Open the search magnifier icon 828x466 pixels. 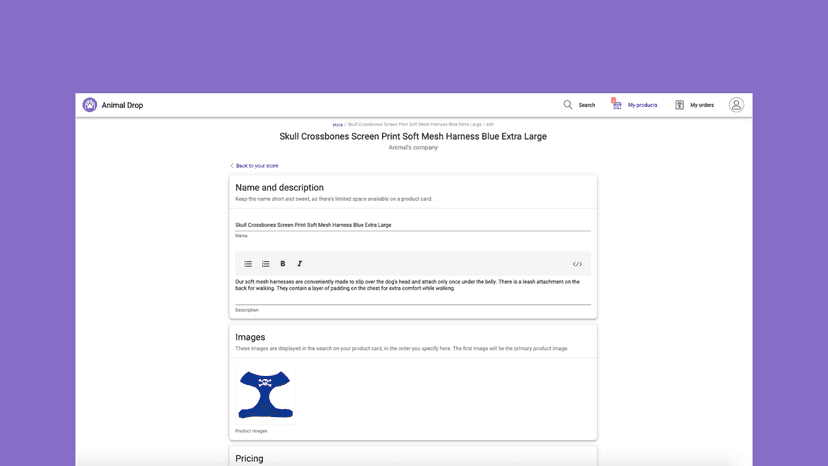[x=568, y=105]
